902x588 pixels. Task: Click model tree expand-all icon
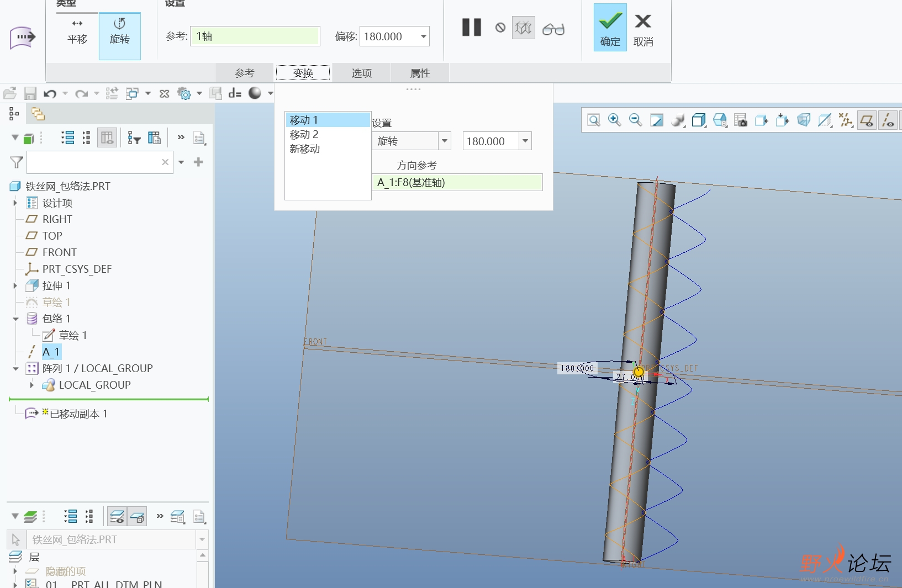click(68, 137)
